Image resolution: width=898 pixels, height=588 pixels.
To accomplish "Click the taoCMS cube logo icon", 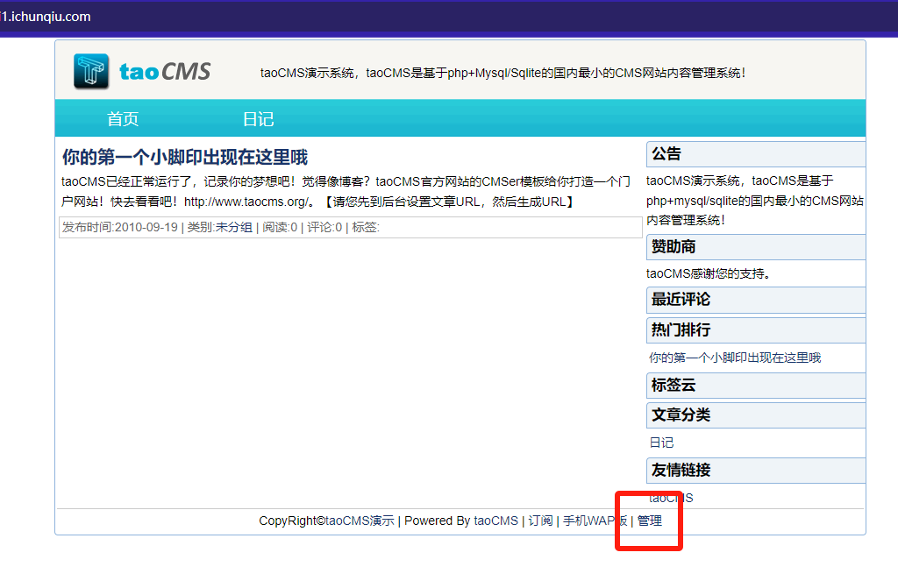I will [91, 72].
